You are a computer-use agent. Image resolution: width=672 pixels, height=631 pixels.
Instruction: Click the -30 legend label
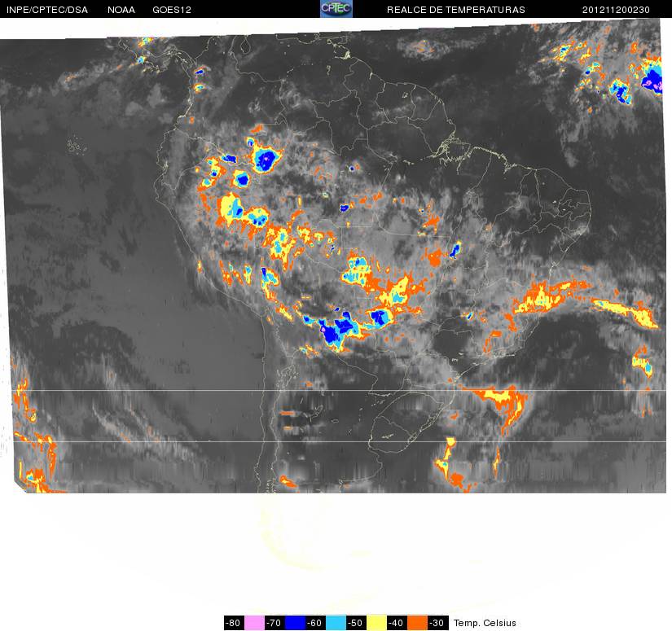(x=438, y=623)
